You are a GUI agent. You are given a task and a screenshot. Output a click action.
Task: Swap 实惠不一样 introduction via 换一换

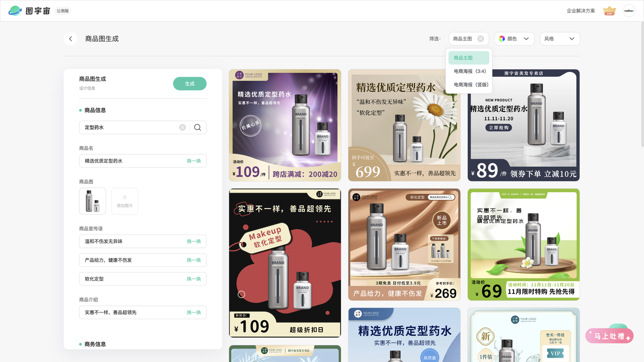click(194, 312)
